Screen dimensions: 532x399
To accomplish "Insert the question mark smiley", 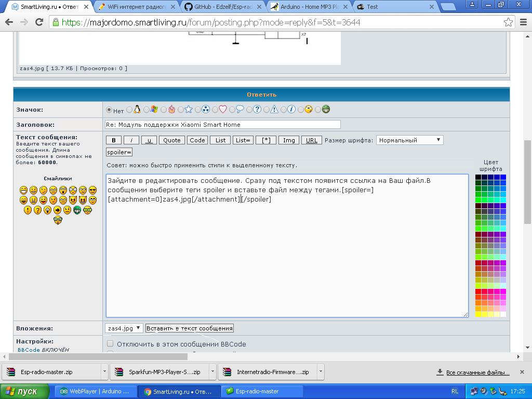I will (x=37, y=210).
